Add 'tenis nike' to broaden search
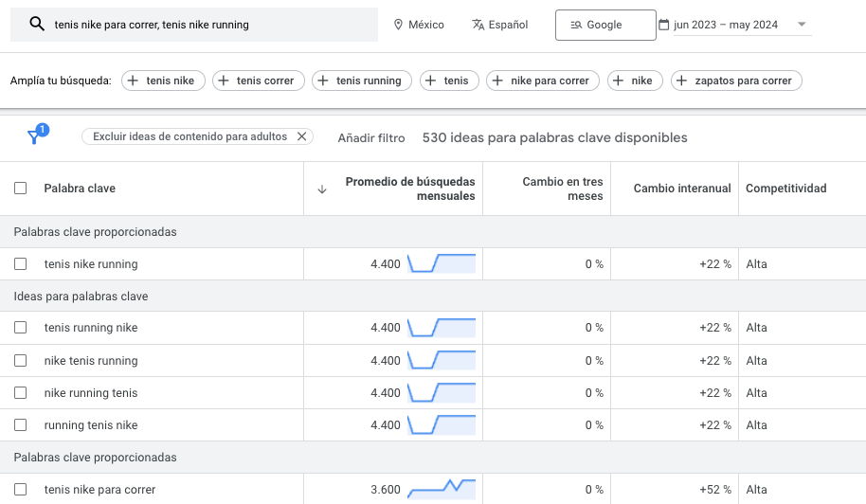Image resolution: width=866 pixels, height=504 pixels. point(163,81)
